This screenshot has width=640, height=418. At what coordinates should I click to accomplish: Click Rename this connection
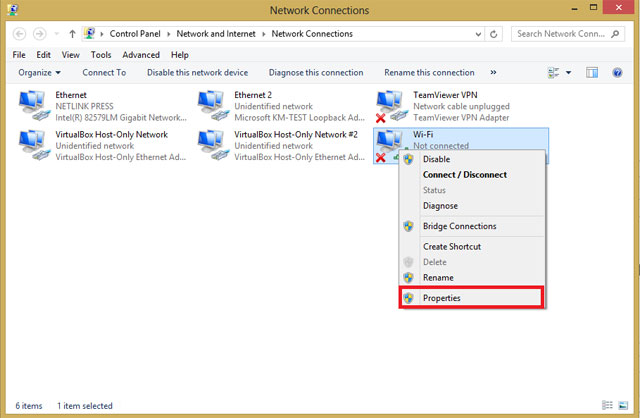click(429, 73)
